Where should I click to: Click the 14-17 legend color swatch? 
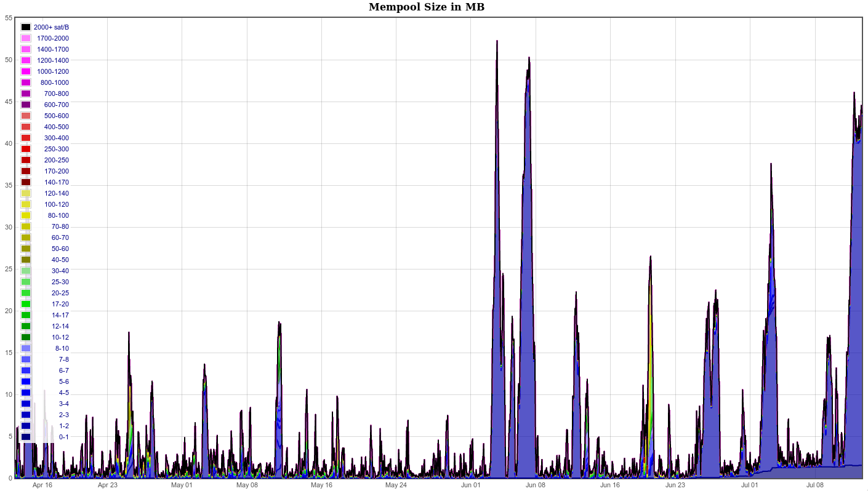pyautogui.click(x=26, y=315)
